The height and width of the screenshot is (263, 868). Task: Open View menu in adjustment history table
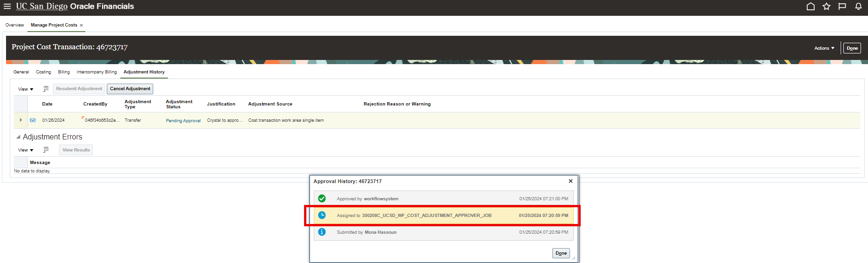(26, 89)
